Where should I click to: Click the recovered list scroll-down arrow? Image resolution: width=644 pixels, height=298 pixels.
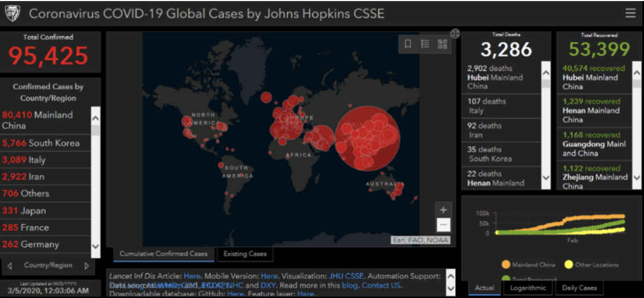637,178
